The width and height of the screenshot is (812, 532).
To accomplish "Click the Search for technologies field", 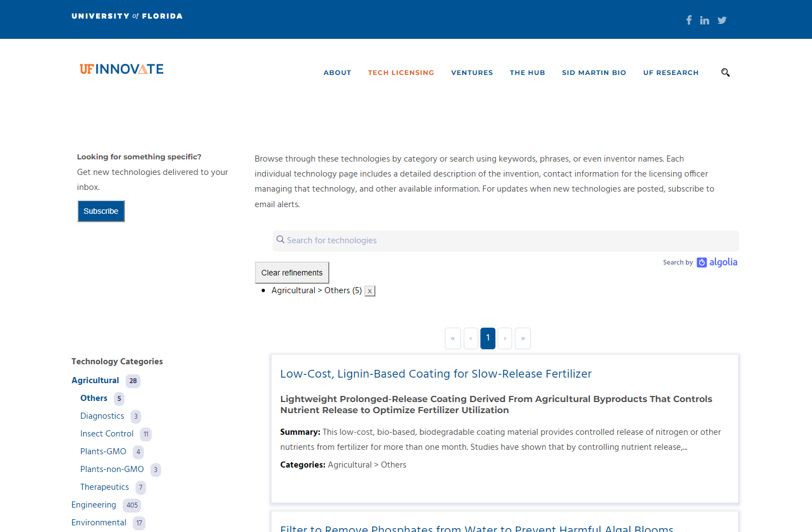I will point(505,240).
